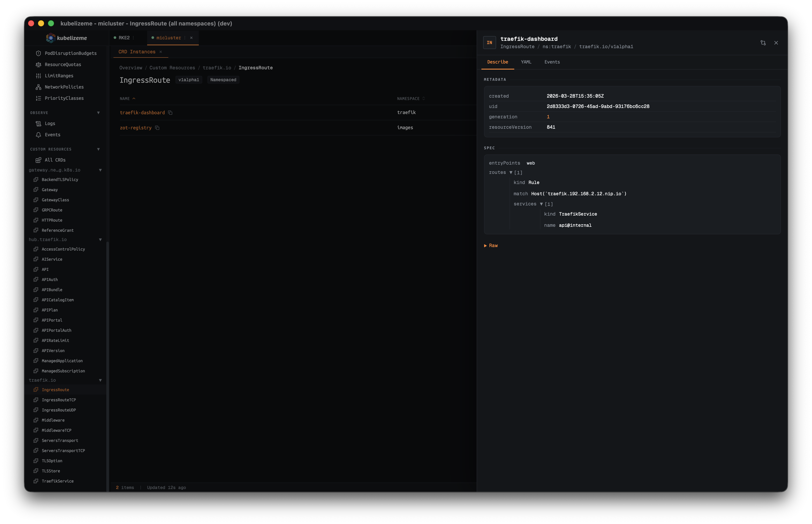Select ManagedApplication puzzle icon

tap(36, 361)
